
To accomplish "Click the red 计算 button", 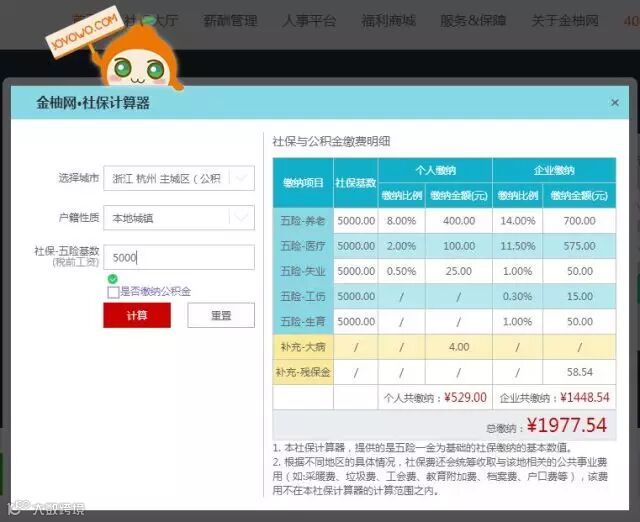I will 137,315.
